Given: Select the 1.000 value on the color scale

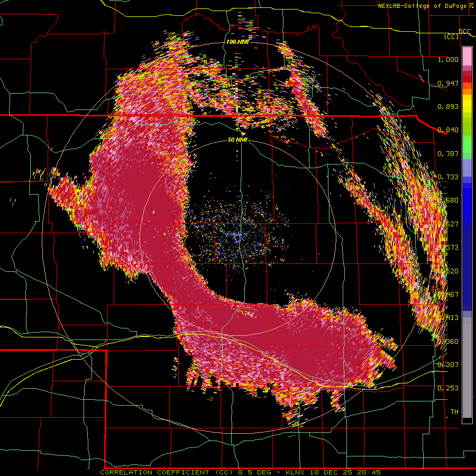Looking at the screenshot, I should 448,59.
